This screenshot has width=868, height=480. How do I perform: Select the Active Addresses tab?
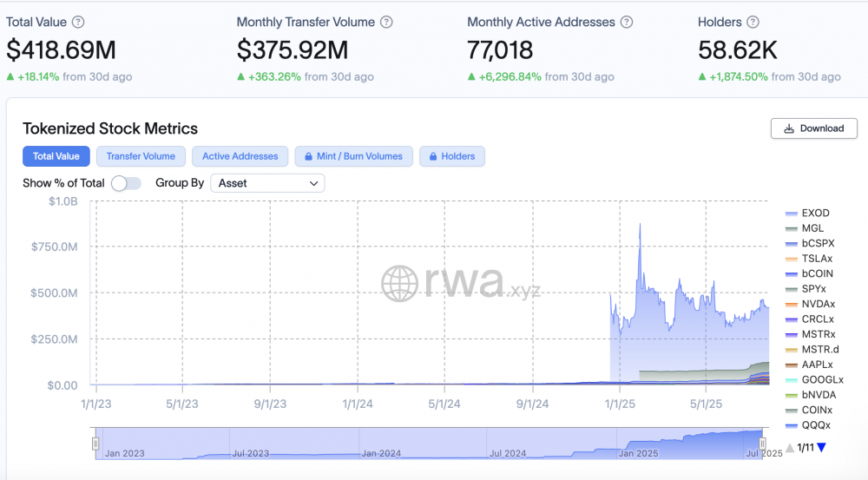click(240, 157)
